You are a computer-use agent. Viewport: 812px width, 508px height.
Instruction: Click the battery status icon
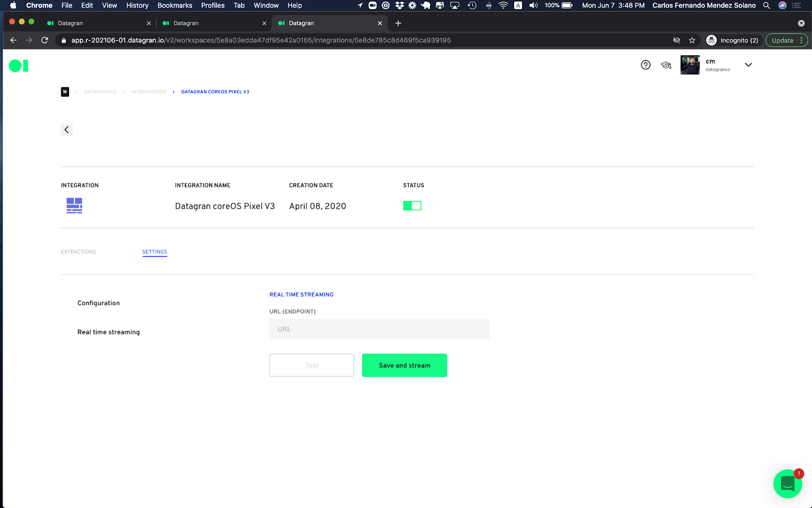[x=567, y=5]
